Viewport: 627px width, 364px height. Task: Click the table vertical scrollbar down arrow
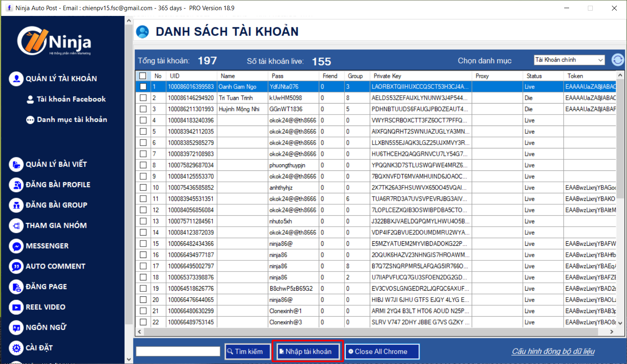[x=620, y=323]
